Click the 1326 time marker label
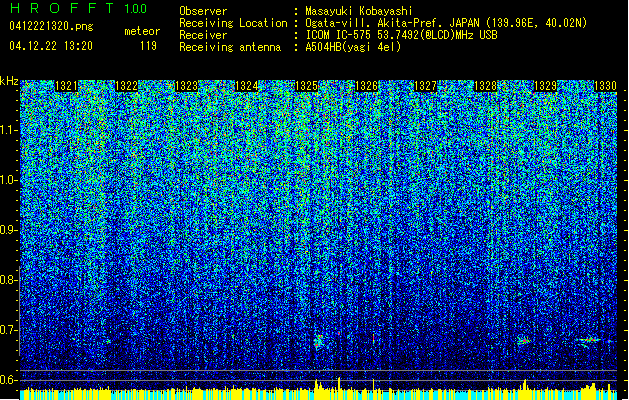Image resolution: width=629 pixels, height=400 pixels. [366, 86]
